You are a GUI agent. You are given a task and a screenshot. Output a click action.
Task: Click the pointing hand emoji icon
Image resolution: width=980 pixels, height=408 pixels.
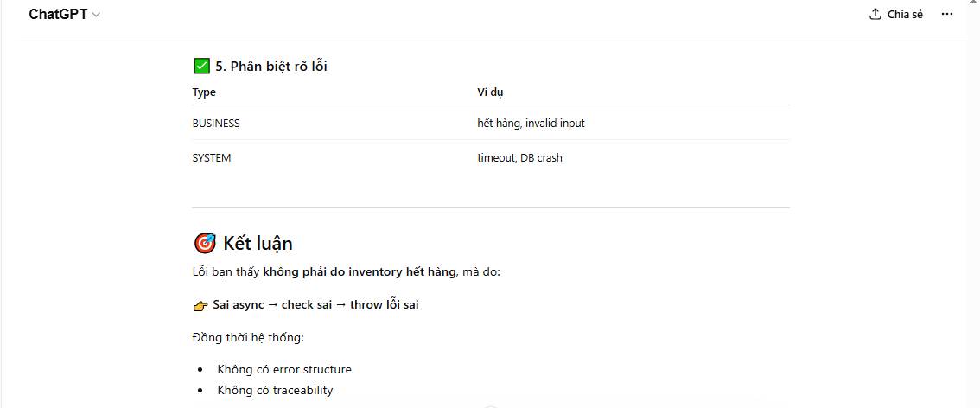click(200, 305)
